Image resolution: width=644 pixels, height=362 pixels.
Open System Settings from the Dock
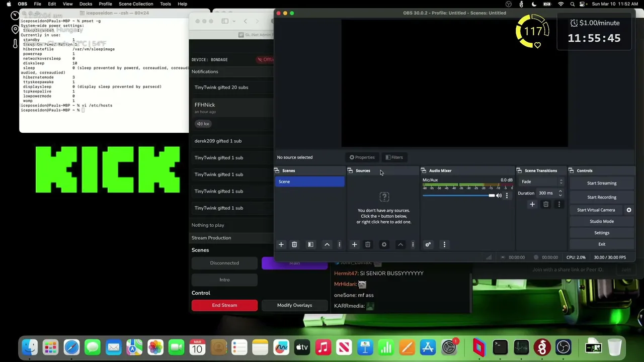(449, 347)
